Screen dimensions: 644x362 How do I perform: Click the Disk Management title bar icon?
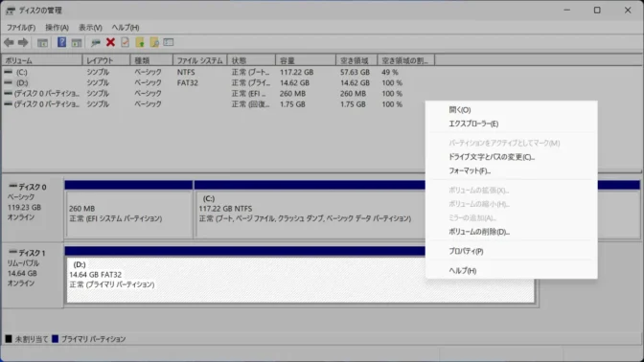tap(11, 11)
